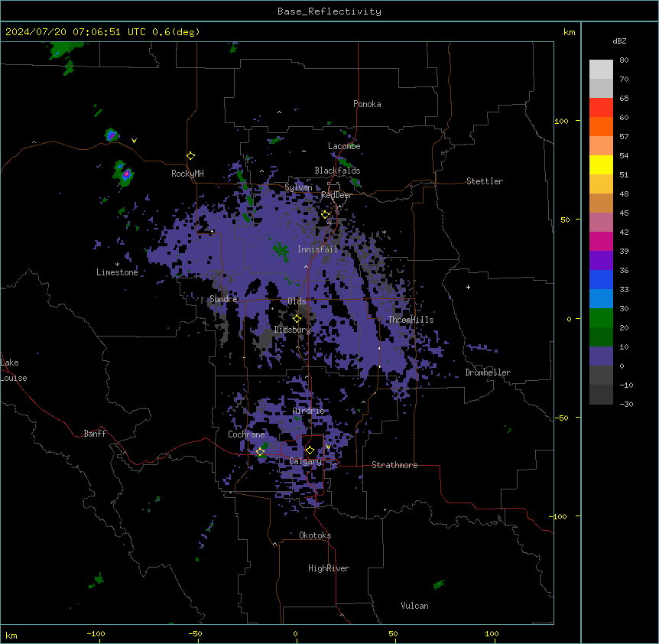The width and height of the screenshot is (659, 644).
Task: Select the yellow diamond marker above Calgary
Action: coord(310,450)
